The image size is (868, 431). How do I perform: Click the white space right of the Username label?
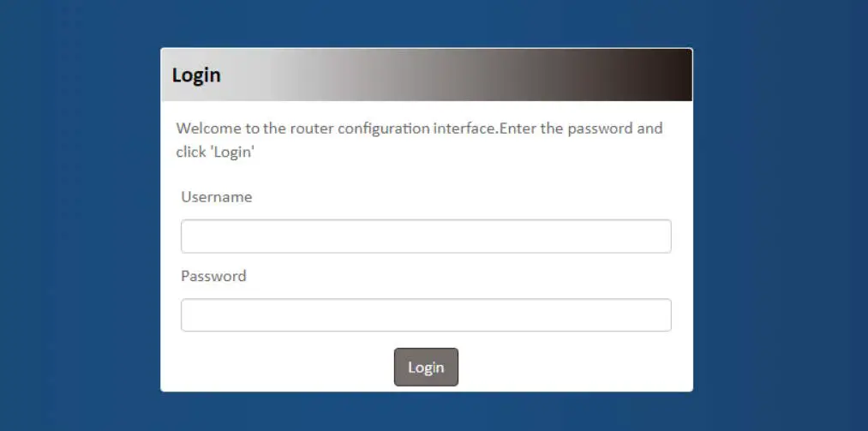point(463,197)
